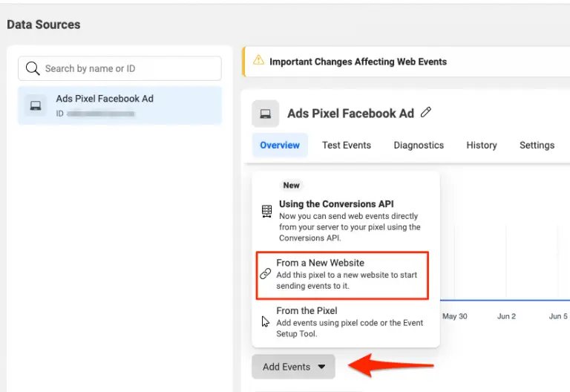Open the Diagnostics tab
570x392 pixels.
419,145
